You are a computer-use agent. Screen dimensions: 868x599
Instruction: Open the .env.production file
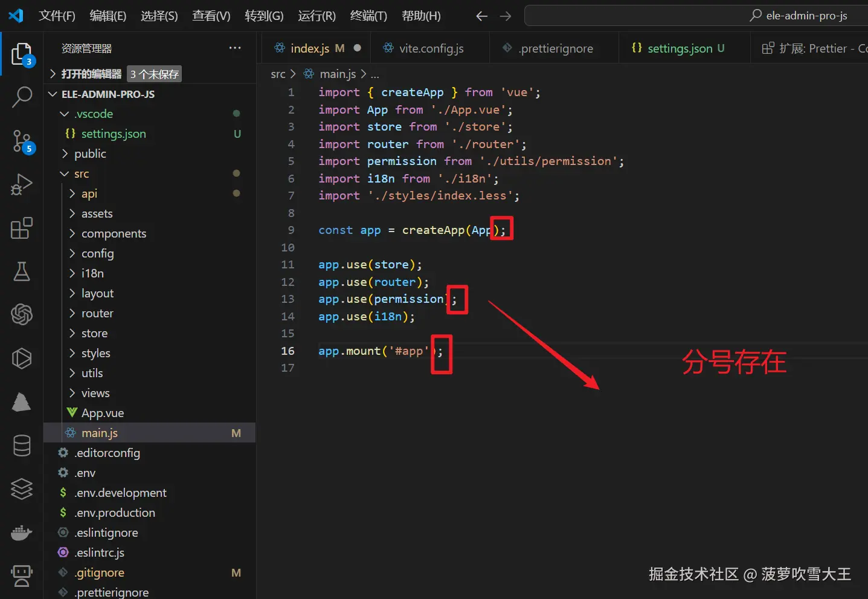[x=150, y=513]
